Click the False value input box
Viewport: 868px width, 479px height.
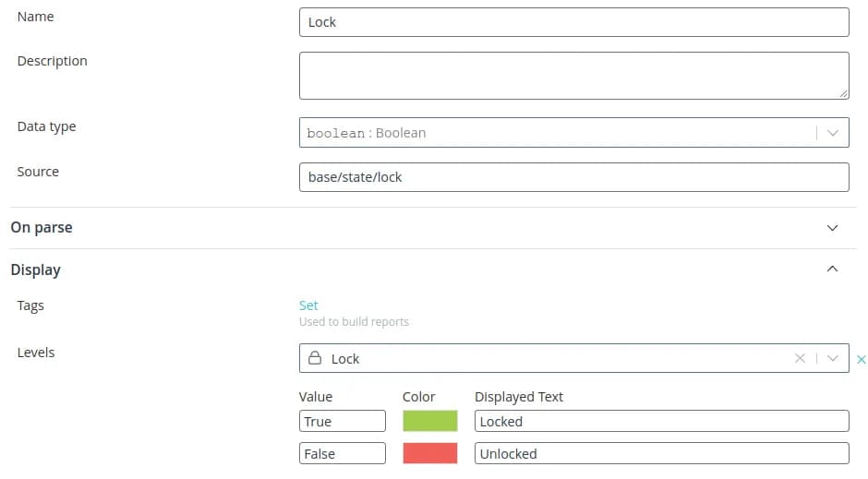click(342, 453)
